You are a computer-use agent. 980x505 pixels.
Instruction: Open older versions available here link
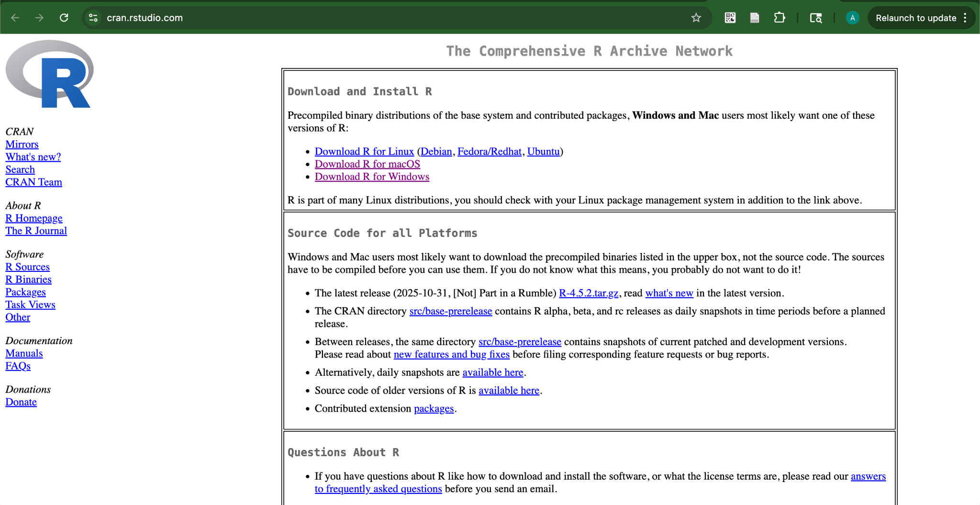coord(509,390)
